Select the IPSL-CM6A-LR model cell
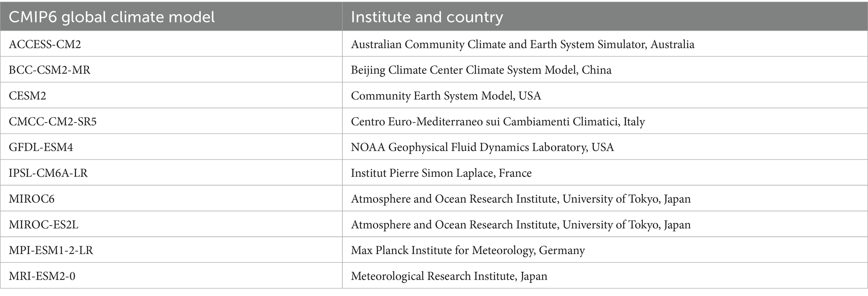The width and height of the screenshot is (868, 296). (x=171, y=173)
